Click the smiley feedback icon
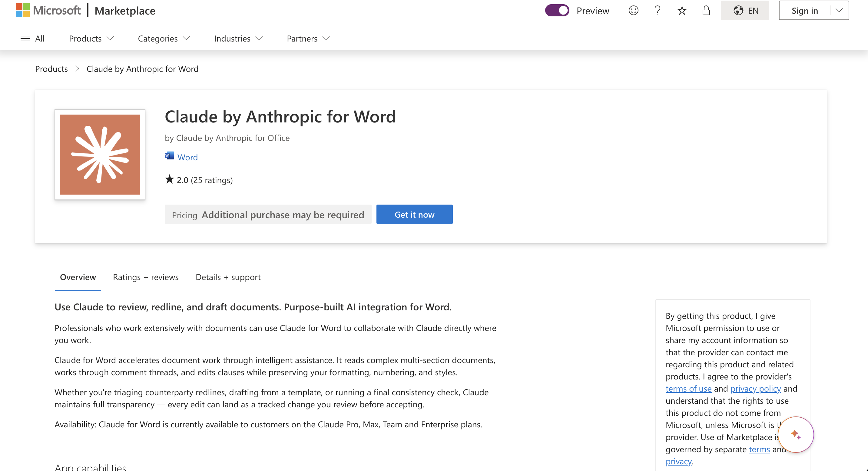 pyautogui.click(x=634, y=10)
